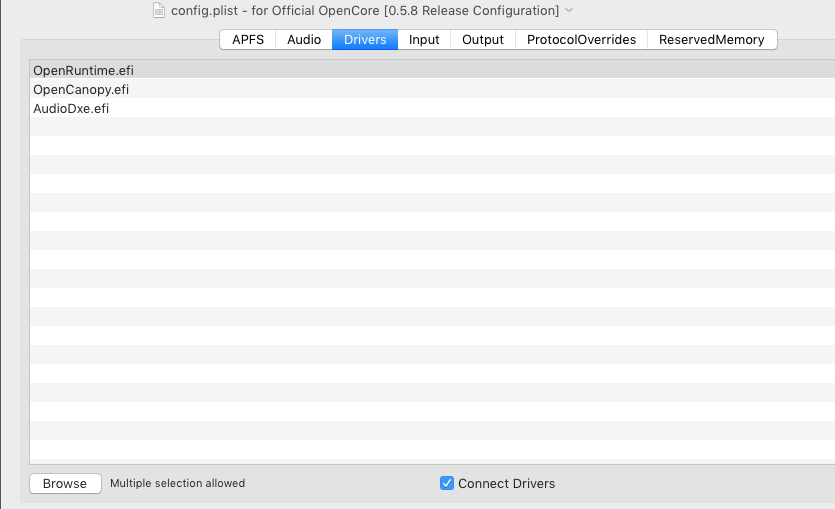Toggle the Connect Drivers checkbox

447,483
